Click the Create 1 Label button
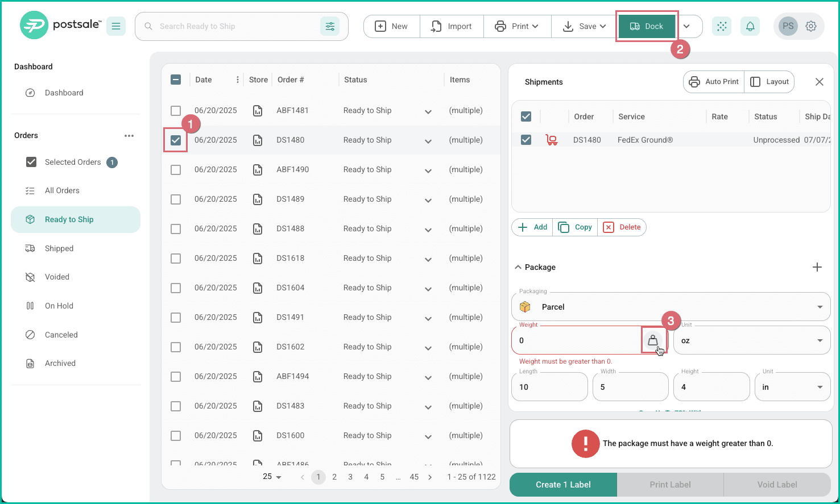This screenshot has width=840, height=504. (562, 484)
